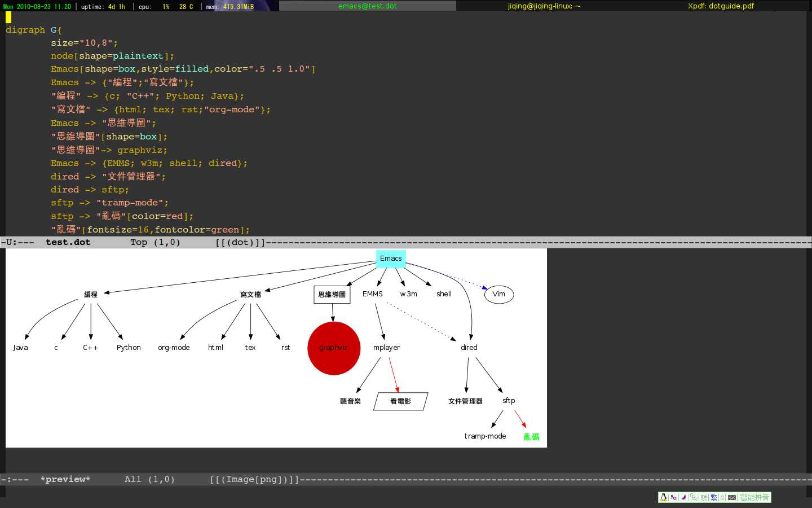Screen dimensions: 812x508
Task: Click the mem 415.31MiB indicator
Action: tap(230, 6)
